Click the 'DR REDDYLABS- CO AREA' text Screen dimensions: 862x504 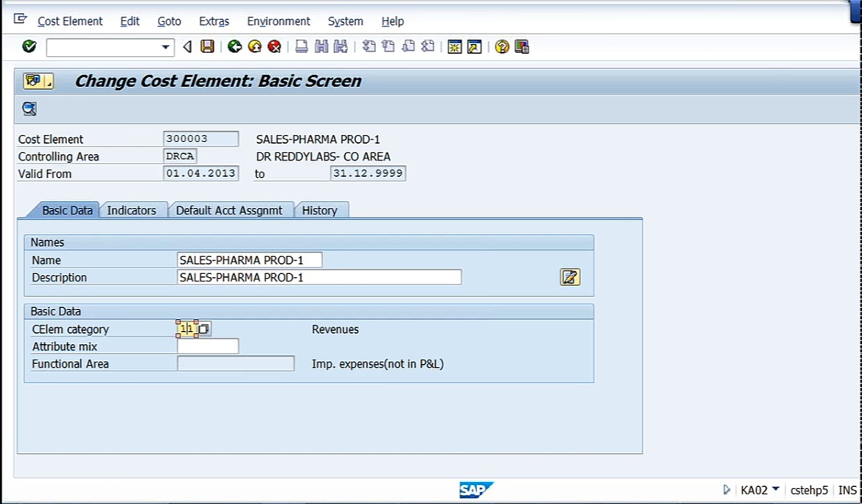[x=323, y=157]
